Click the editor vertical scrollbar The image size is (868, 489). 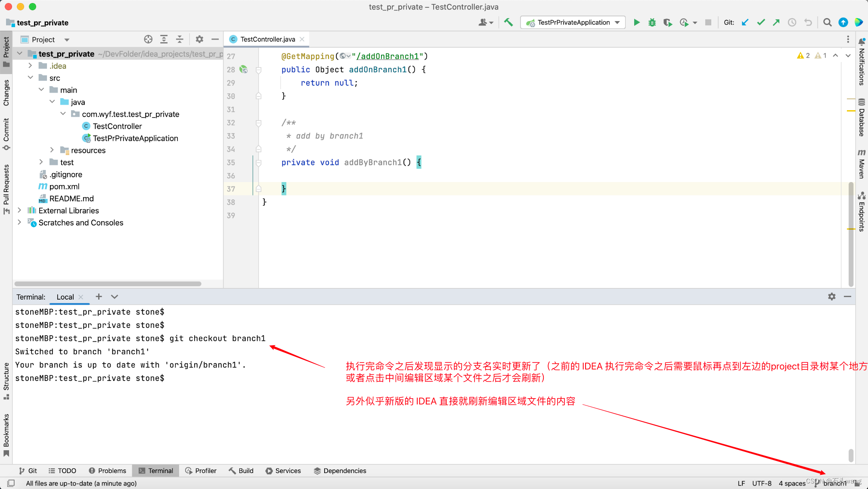pos(851,234)
